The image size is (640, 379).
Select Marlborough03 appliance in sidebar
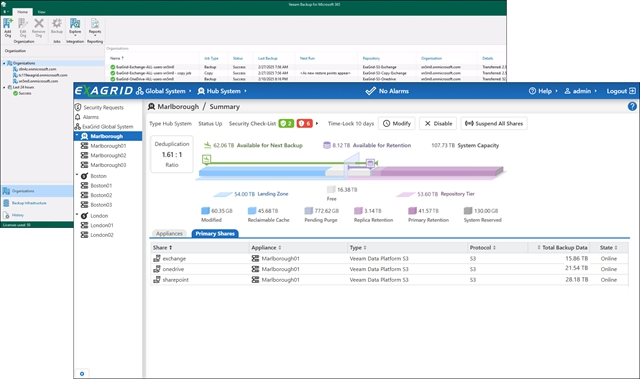point(104,165)
